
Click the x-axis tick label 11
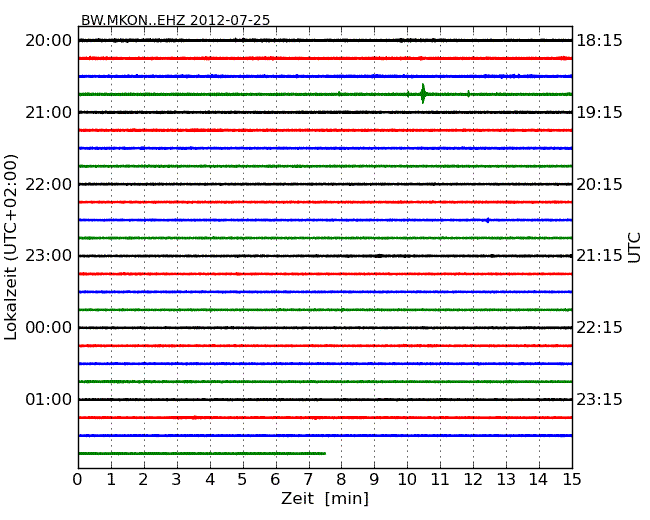click(x=440, y=480)
